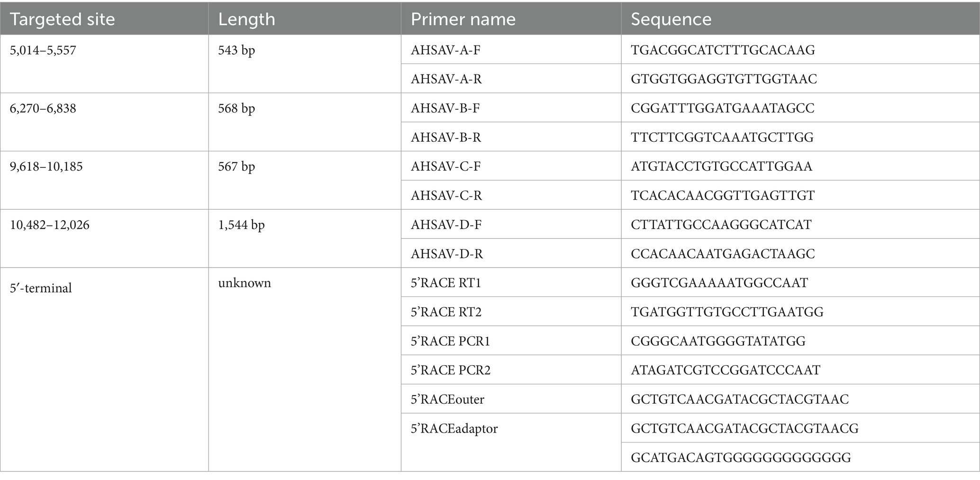Click the 1,544 bp length cell
This screenshot has width=980, height=480.
coord(305,239)
